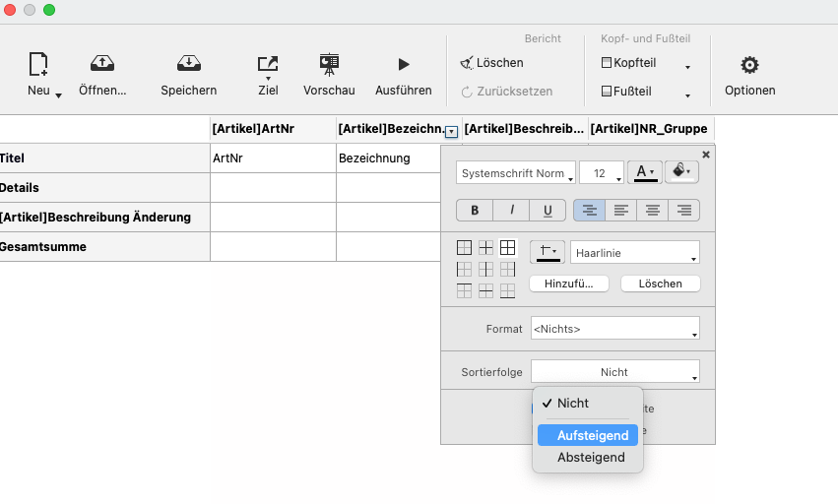Click the Neu new document icon
The height and width of the screenshot is (504, 838).
pos(38,65)
